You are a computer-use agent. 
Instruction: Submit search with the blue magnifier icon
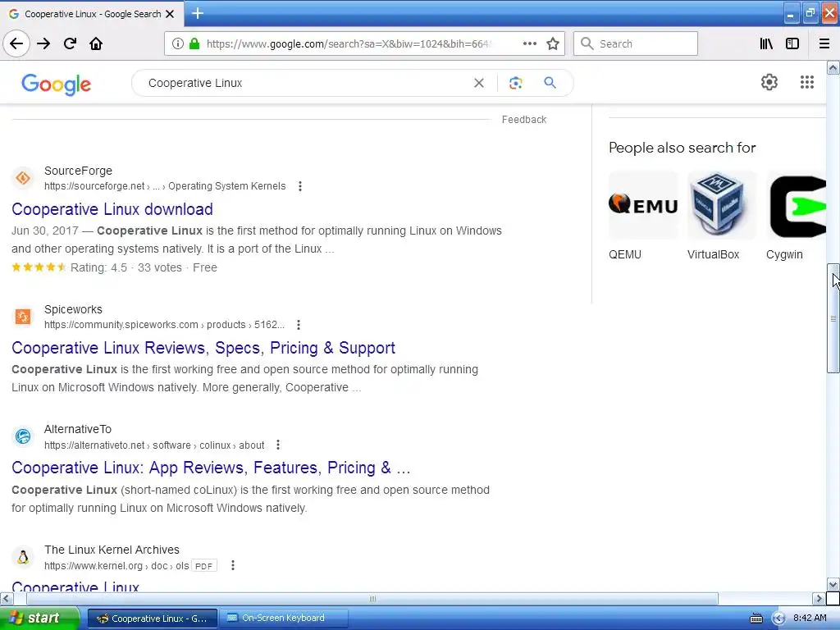[x=550, y=83]
